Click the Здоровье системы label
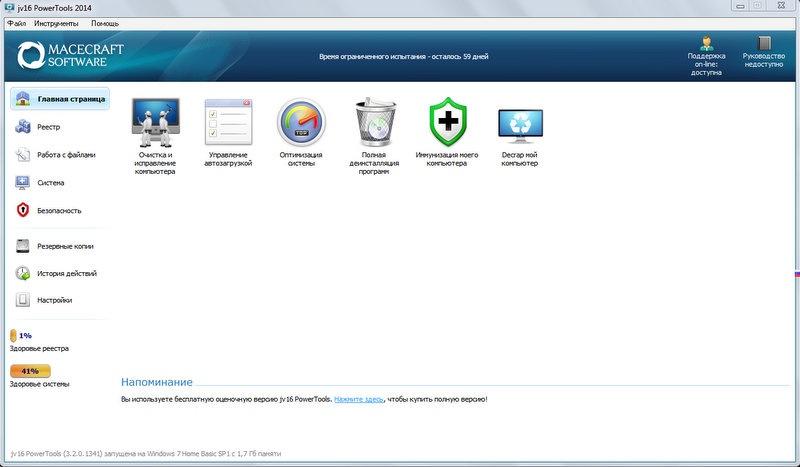The width and height of the screenshot is (800, 467). pos(39,384)
